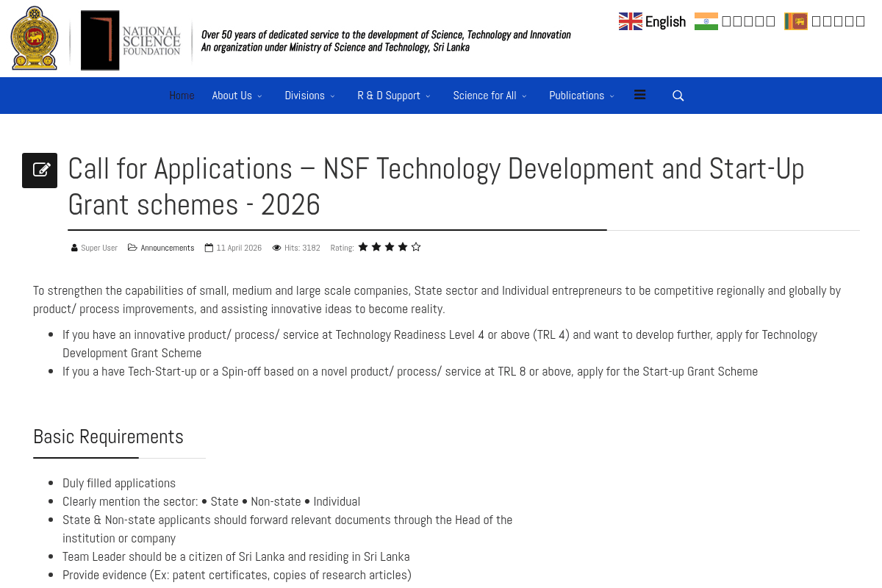Expand the Publications dropdown arrow
Viewport: 882px width, 588px height.
click(x=612, y=96)
